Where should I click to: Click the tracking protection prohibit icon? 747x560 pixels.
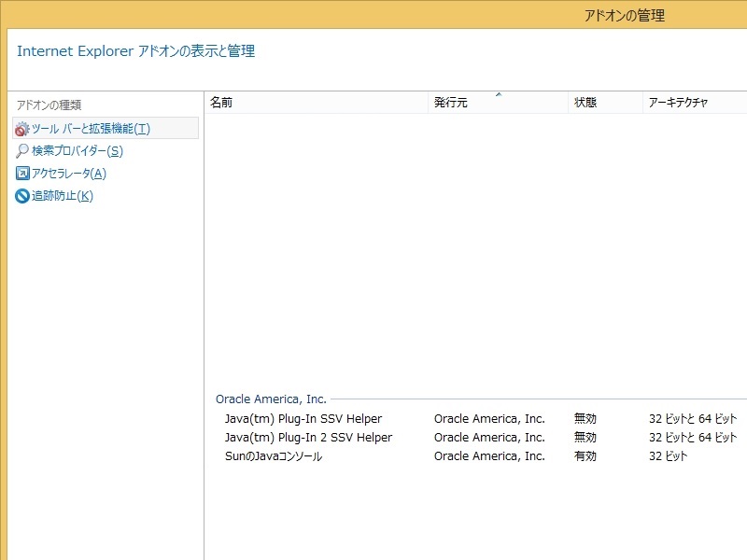coord(22,196)
